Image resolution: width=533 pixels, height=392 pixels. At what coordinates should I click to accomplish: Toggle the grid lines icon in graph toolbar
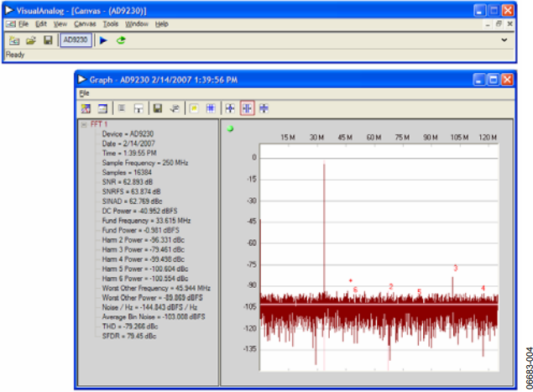pos(211,108)
